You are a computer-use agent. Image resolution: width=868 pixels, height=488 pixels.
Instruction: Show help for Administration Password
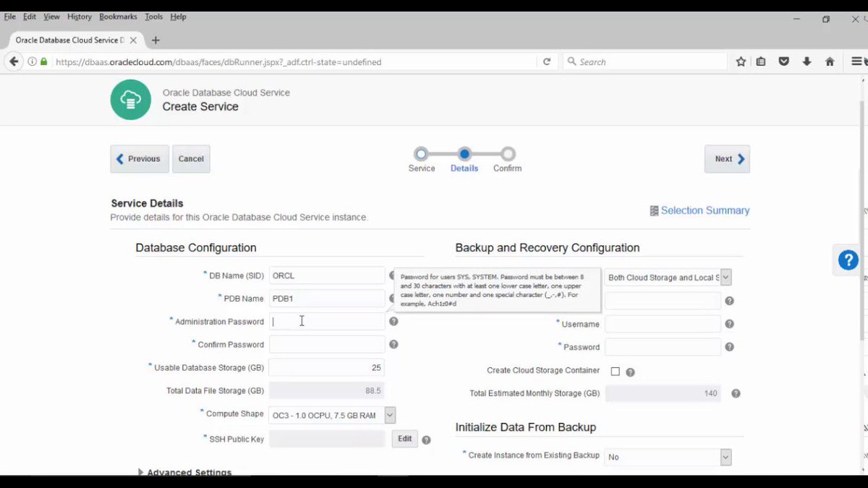tap(393, 321)
